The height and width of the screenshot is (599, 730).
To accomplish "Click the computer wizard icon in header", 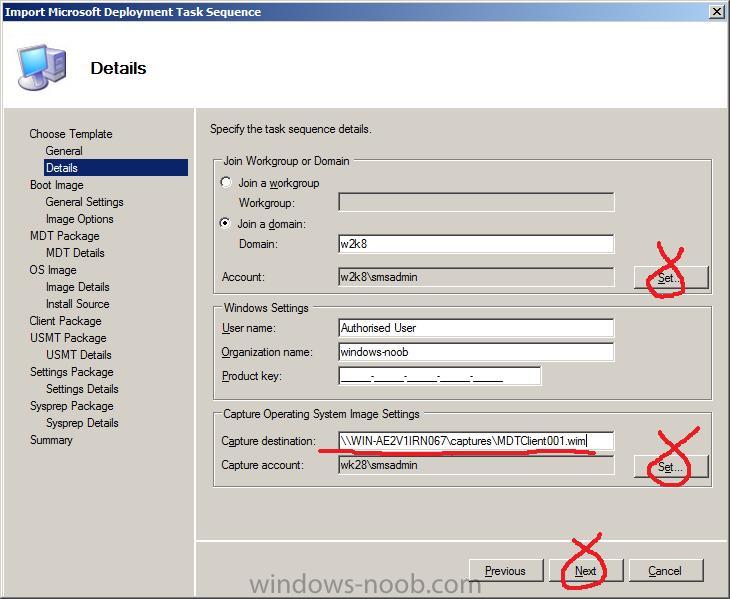I will (42, 67).
